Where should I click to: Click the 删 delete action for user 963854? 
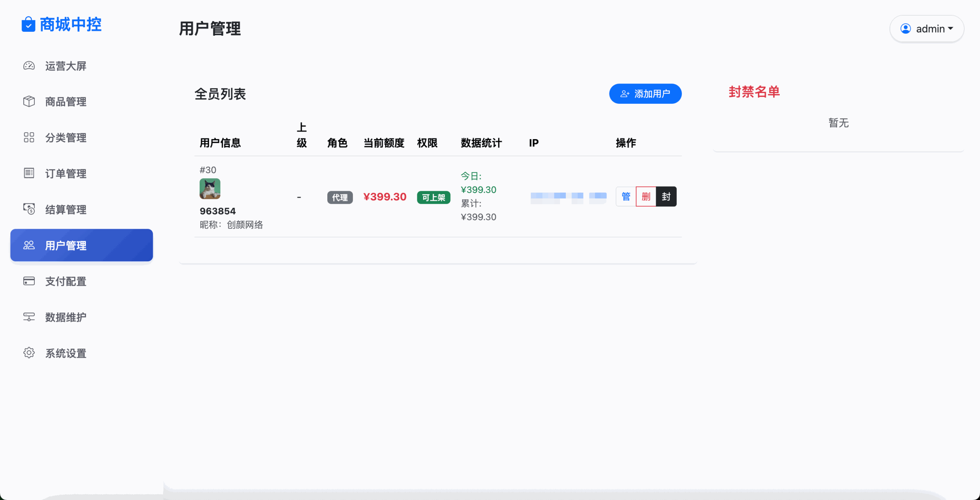pos(646,196)
